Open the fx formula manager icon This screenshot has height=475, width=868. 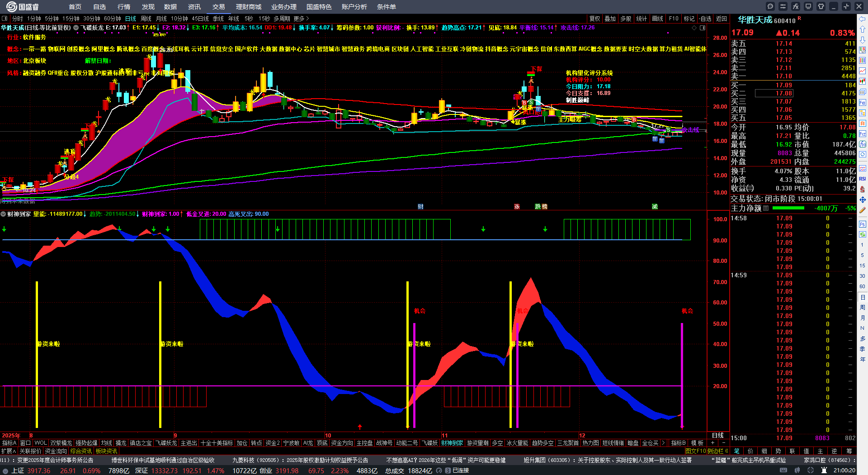796,6
